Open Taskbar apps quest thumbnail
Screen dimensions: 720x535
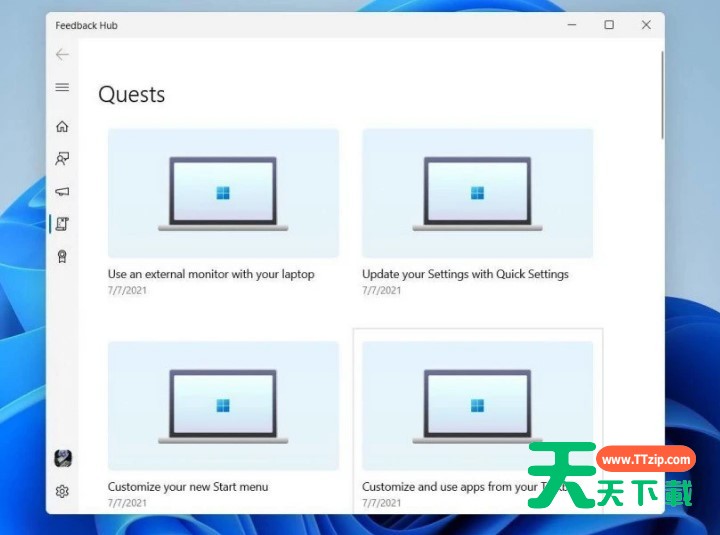click(x=478, y=406)
